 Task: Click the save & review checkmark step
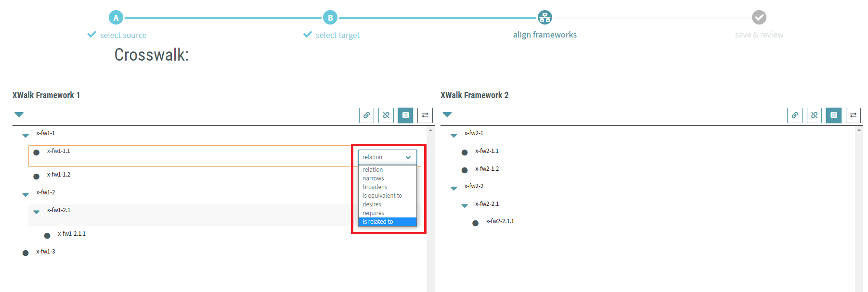click(x=759, y=18)
